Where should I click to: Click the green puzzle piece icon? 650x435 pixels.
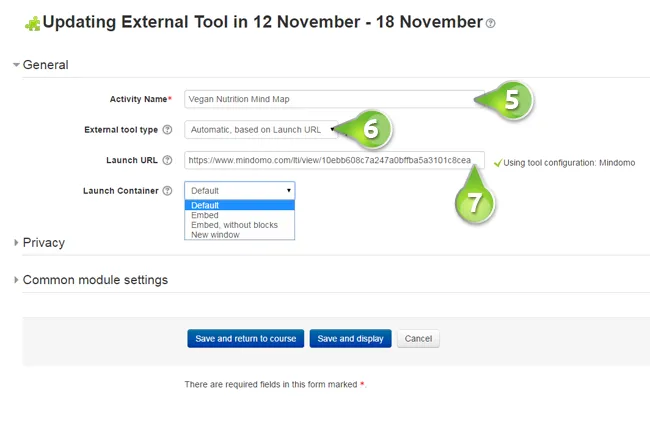[x=33, y=23]
